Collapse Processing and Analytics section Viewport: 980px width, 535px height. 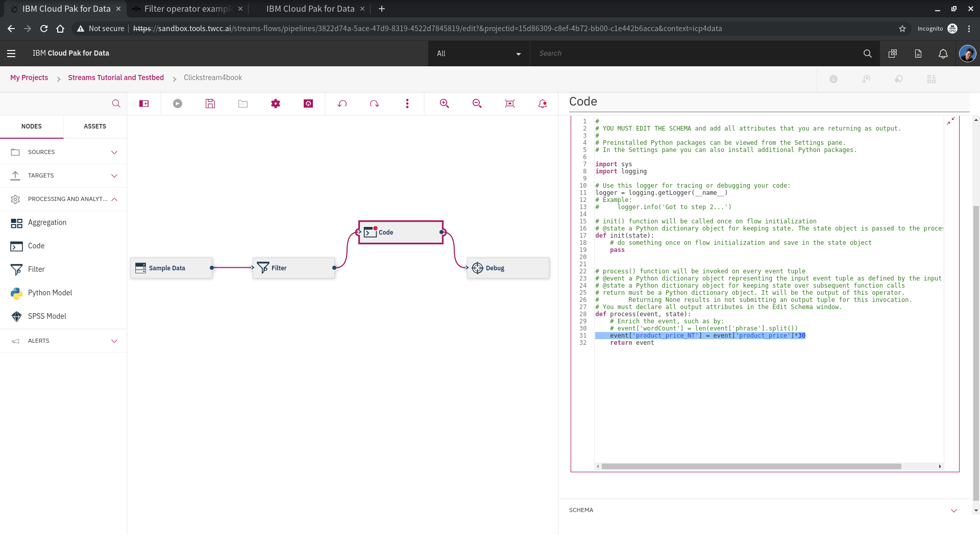click(x=63, y=199)
